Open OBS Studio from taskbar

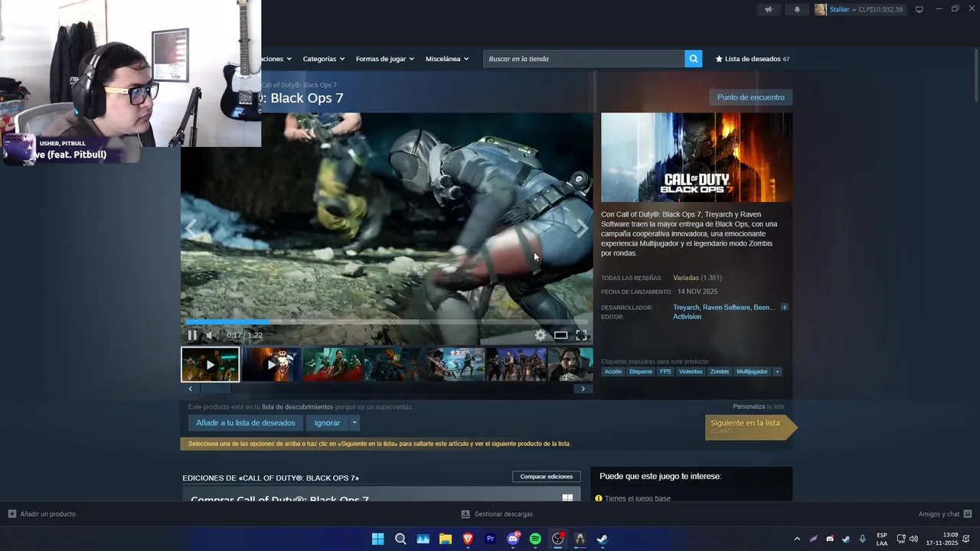click(558, 539)
